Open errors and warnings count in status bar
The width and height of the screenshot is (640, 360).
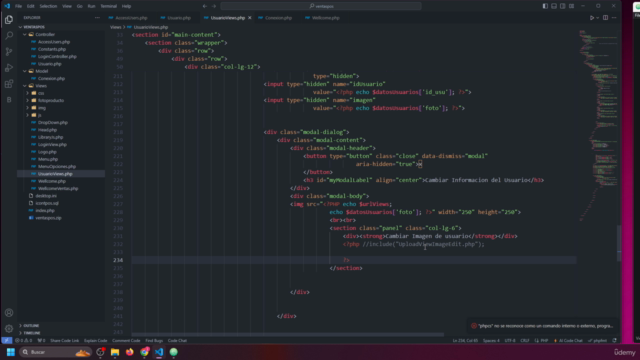(23, 340)
